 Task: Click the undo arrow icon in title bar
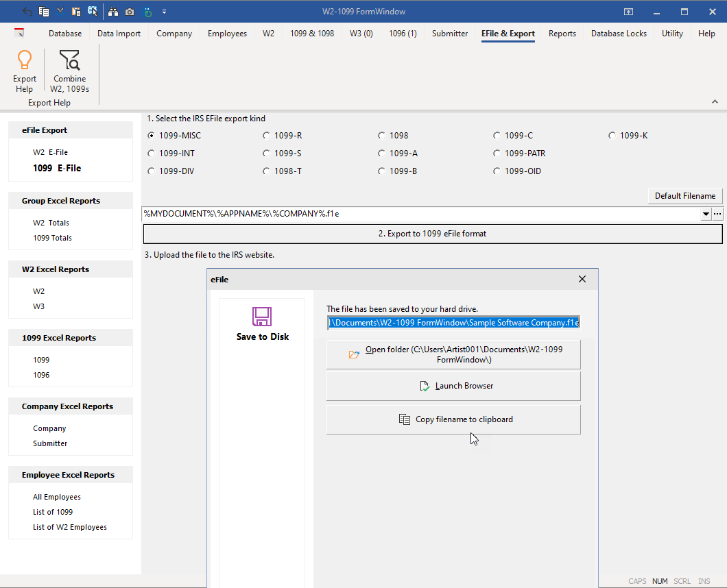27,12
